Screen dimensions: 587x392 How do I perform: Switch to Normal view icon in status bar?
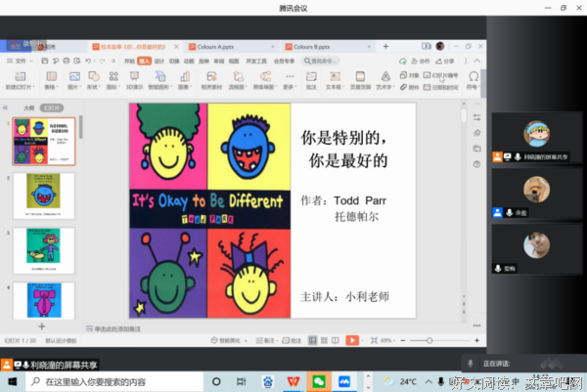pos(312,340)
